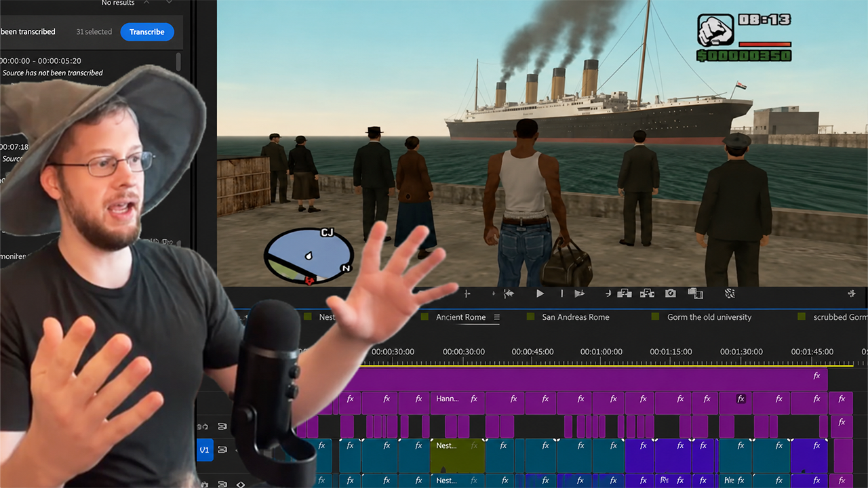Toggle sync lock on the track above V1
Image resolution: width=868 pixels, height=488 pixels.
tap(222, 426)
